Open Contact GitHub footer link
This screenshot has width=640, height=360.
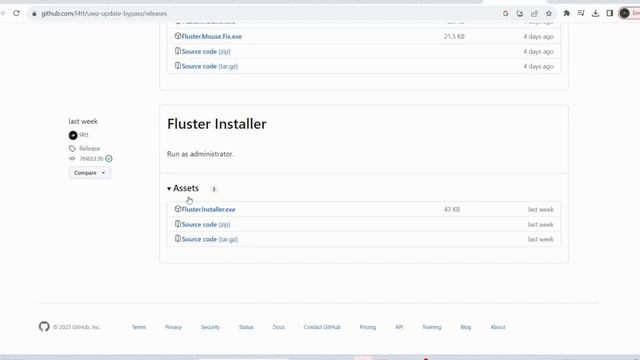(x=322, y=327)
